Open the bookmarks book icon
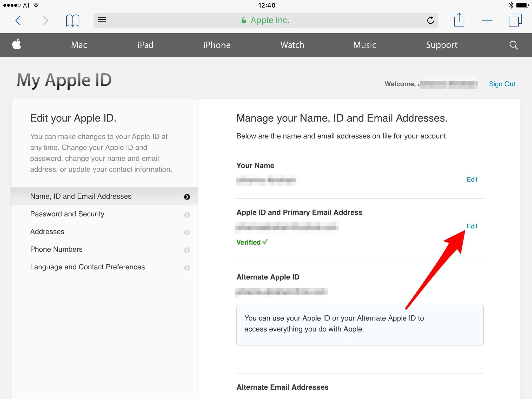The image size is (532, 399). [x=72, y=21]
